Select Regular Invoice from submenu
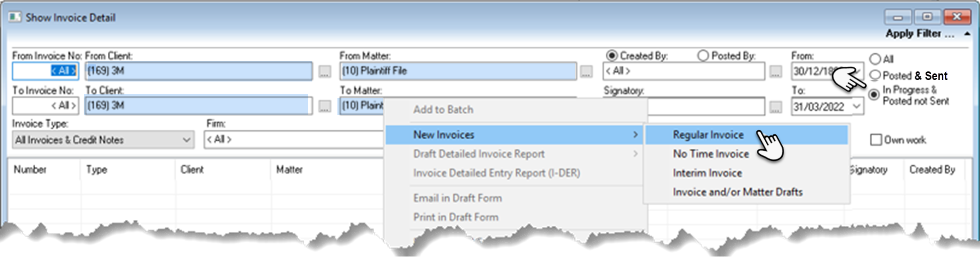The image size is (980, 257). coord(746,135)
